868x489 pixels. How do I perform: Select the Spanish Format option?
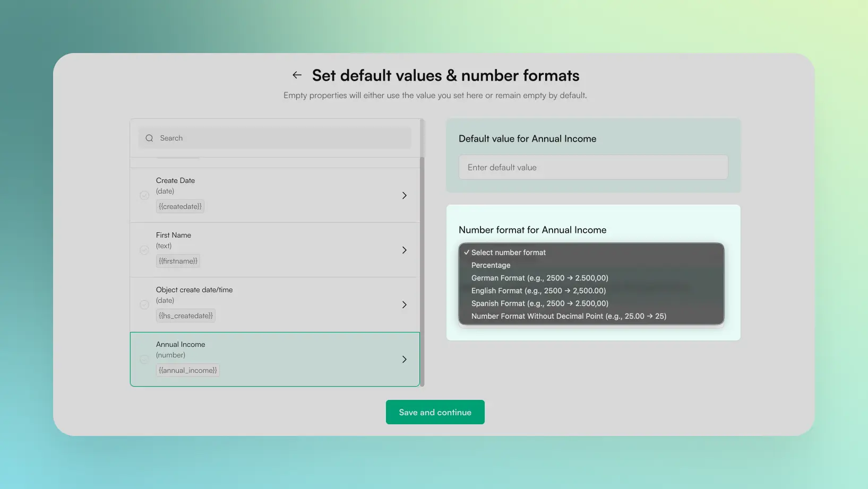(x=539, y=303)
